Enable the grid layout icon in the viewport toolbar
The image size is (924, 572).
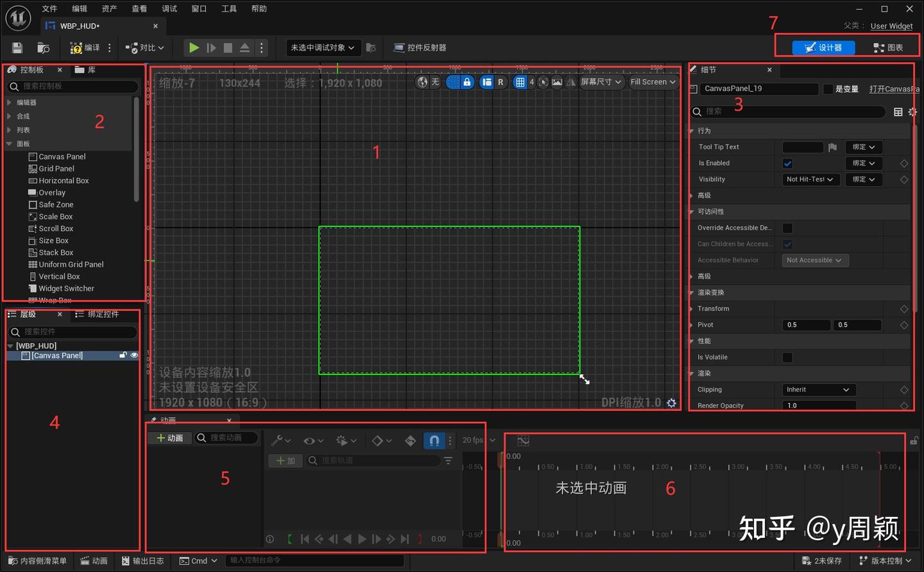(x=520, y=82)
